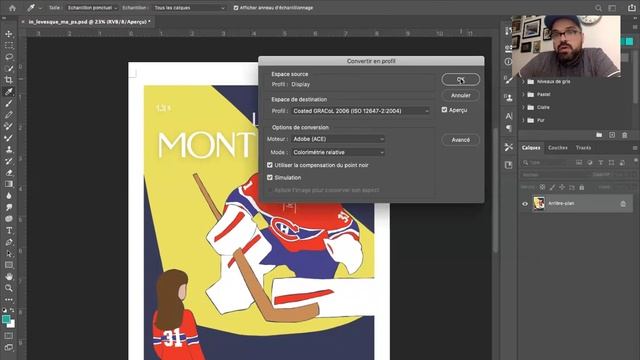
Task: Lock layer position icon
Action: pos(562,187)
